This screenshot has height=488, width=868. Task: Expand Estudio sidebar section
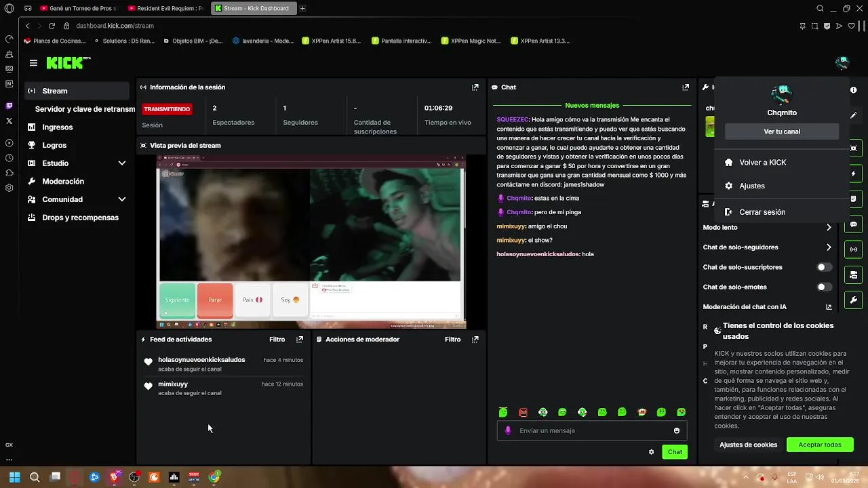122,163
